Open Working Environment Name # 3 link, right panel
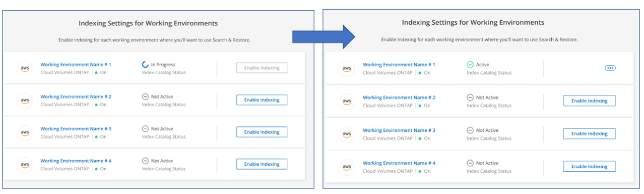Image resolution: width=644 pixels, height=194 pixels. pyautogui.click(x=399, y=130)
